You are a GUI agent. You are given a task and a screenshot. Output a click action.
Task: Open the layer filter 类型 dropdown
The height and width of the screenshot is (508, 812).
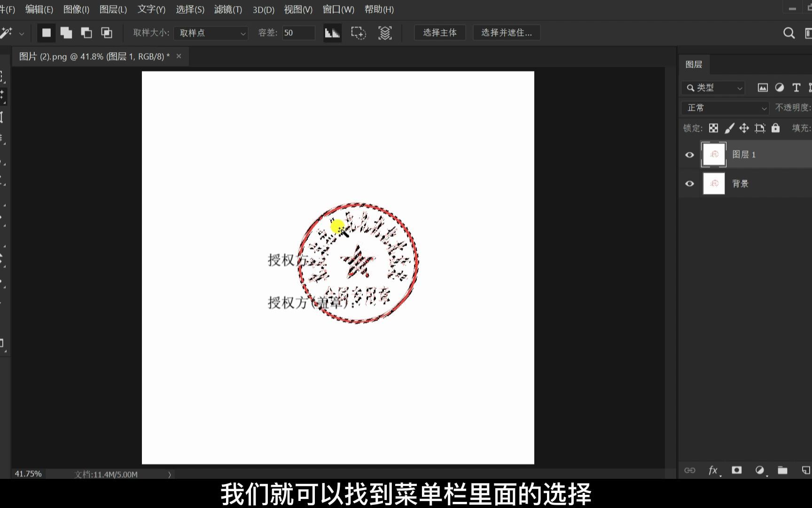712,87
